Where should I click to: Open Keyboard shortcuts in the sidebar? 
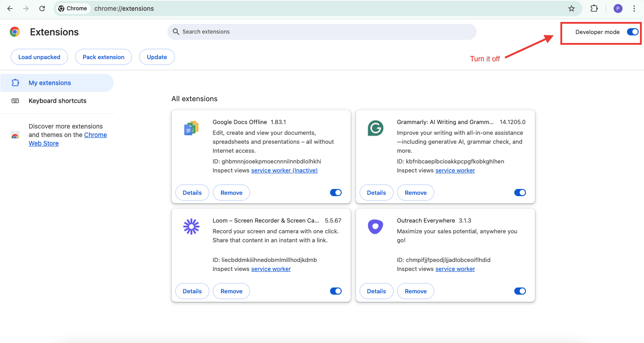coord(57,101)
